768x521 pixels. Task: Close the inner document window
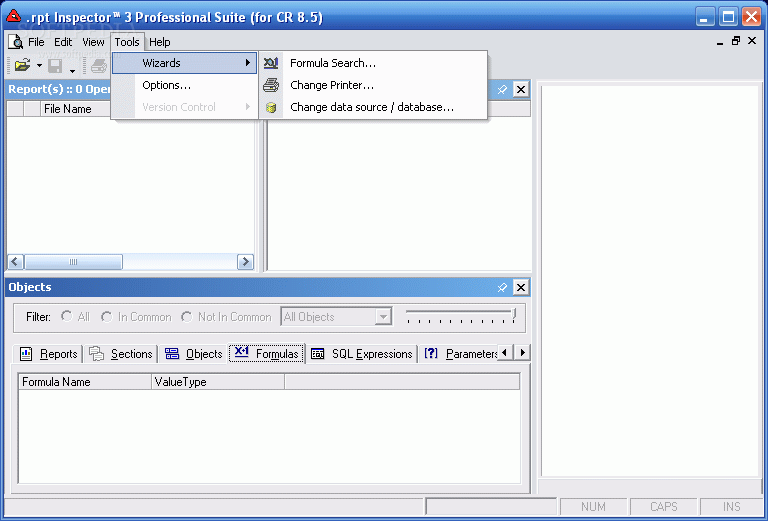pyautogui.click(x=752, y=41)
